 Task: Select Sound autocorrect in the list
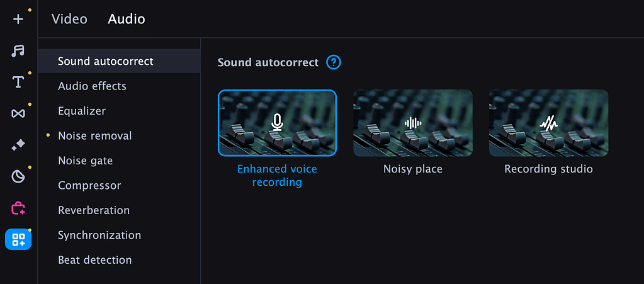coord(106,61)
